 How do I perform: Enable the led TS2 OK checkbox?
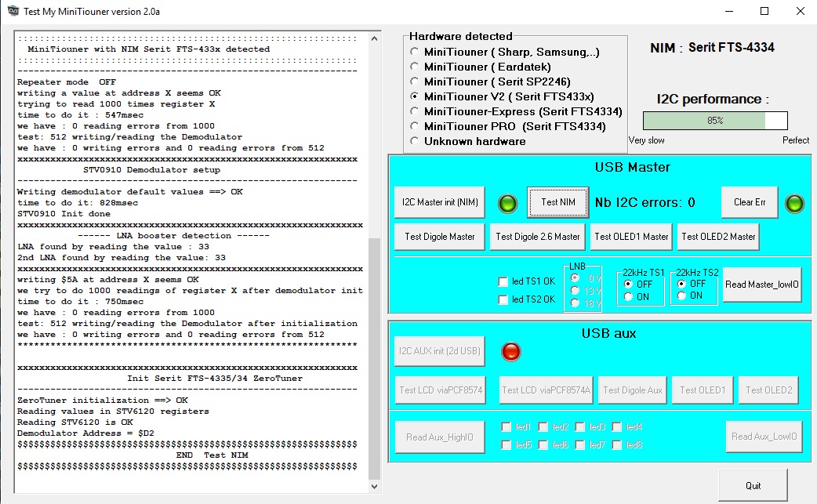click(x=503, y=299)
